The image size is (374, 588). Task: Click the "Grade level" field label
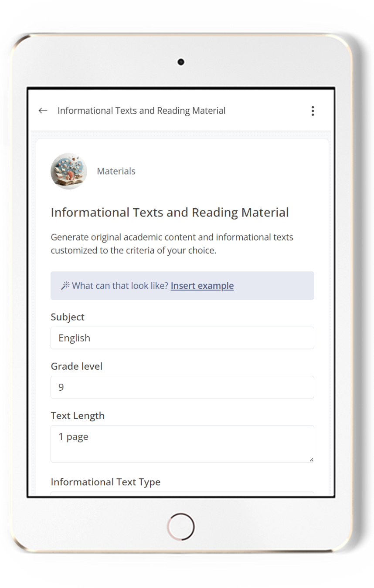pyautogui.click(x=76, y=366)
